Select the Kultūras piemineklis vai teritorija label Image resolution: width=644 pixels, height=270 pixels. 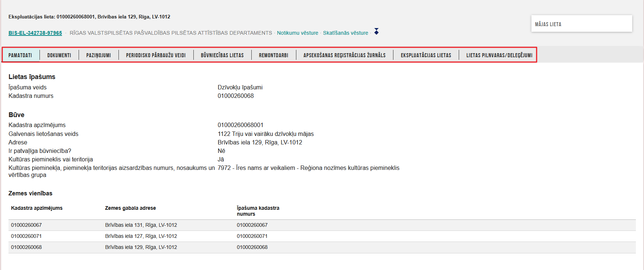(51, 159)
